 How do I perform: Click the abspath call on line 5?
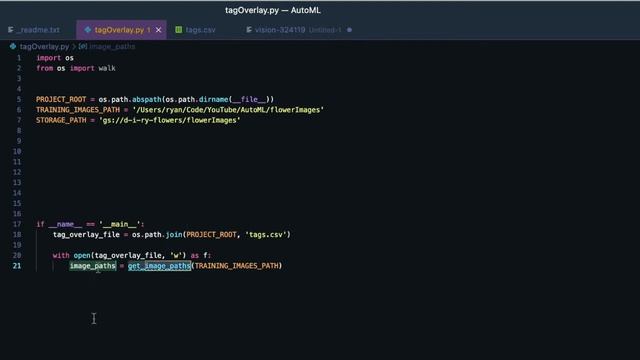[x=147, y=99]
